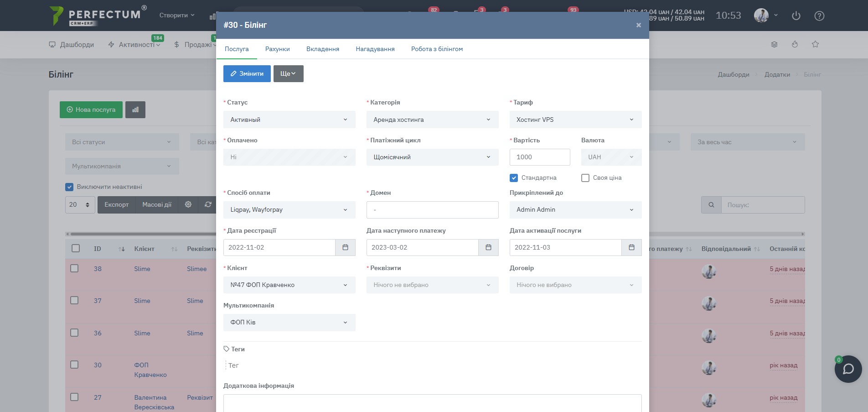868x412 pixels.
Task: Open calendar for Дата активації послуги
Action: [x=631, y=247]
